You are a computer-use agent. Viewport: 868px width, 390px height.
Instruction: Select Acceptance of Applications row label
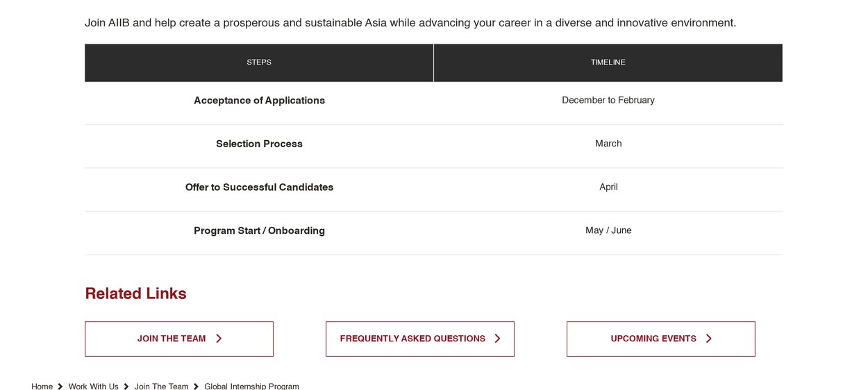point(259,101)
